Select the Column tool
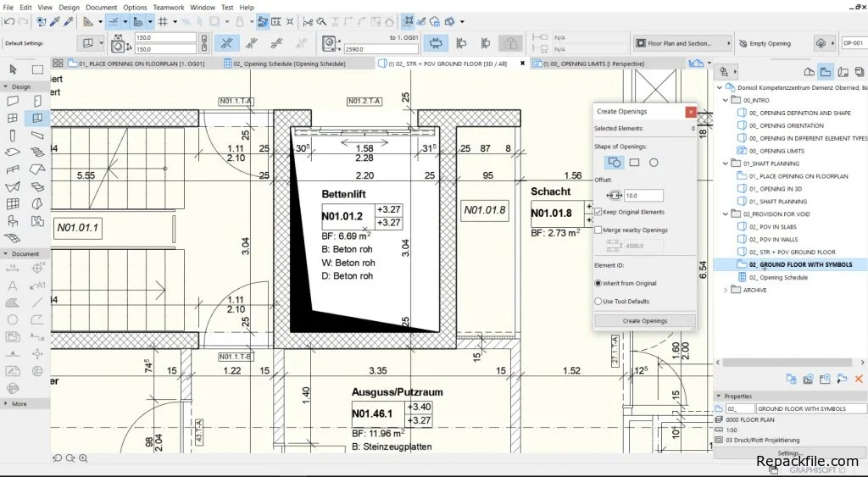This screenshot has width=868, height=477. (13, 135)
